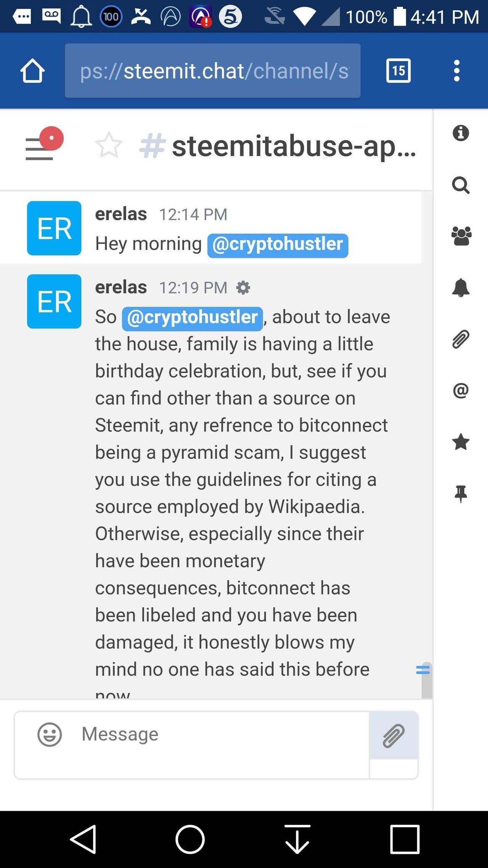
Task: Open the room info icon
Action: pos(461,133)
